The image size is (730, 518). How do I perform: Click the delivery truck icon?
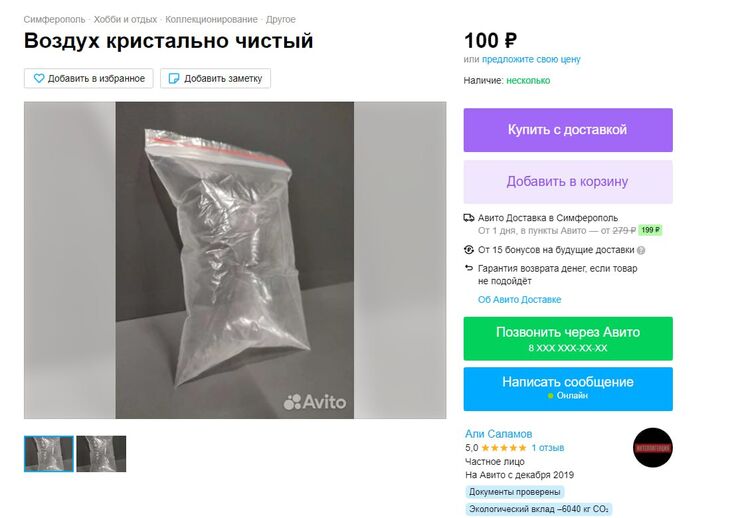(468, 217)
